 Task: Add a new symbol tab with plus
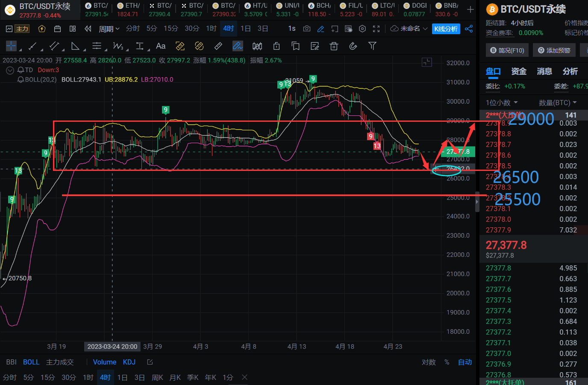[x=470, y=9]
